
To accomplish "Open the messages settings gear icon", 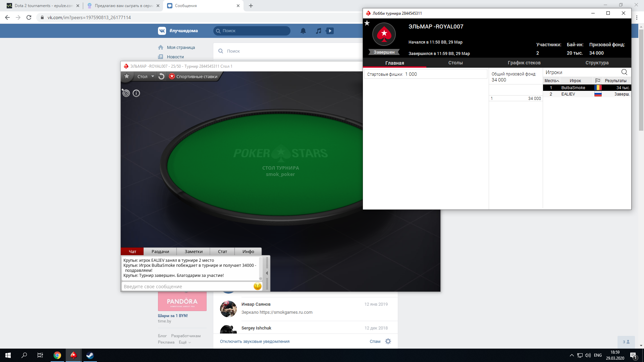I will (x=388, y=341).
